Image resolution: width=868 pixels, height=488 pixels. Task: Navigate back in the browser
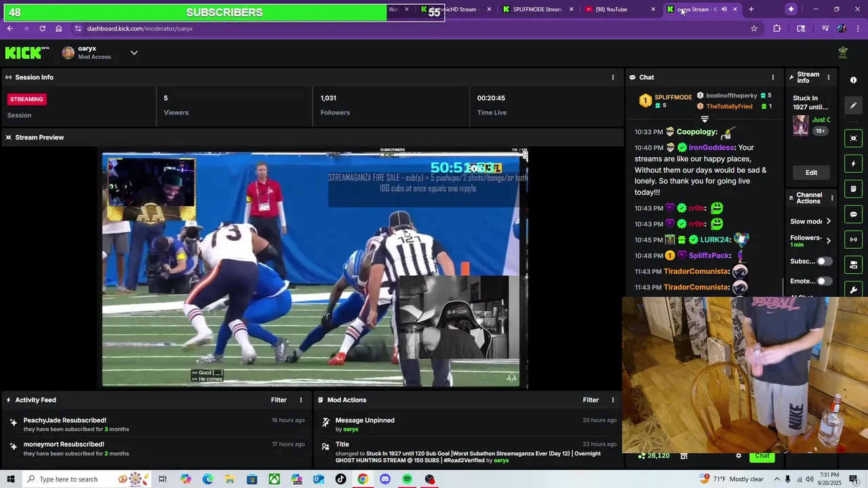[9, 28]
